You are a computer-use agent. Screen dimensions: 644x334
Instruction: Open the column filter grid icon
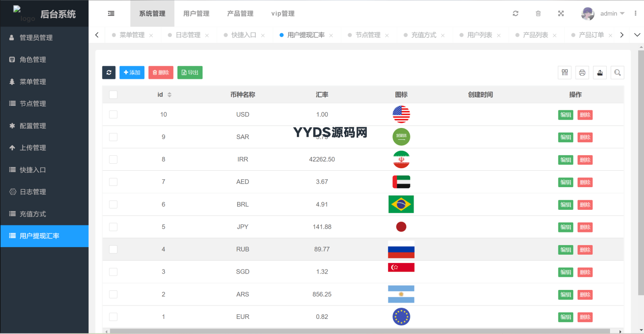(565, 73)
